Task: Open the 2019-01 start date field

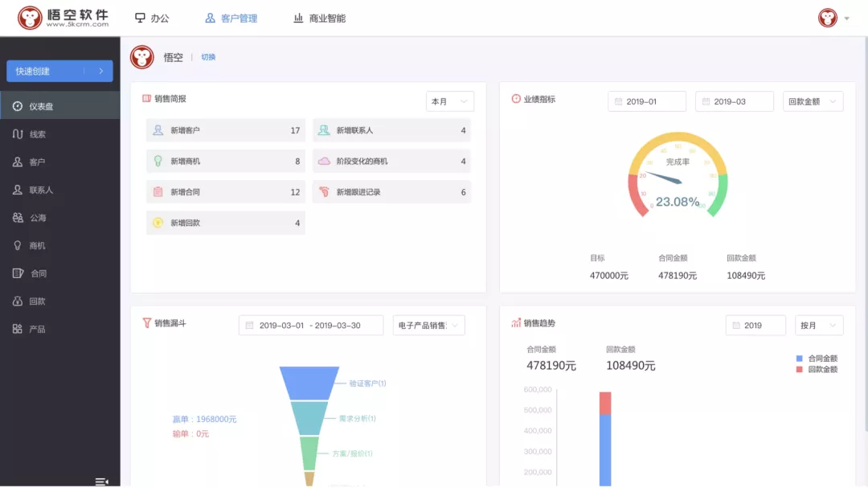Action: (x=647, y=101)
